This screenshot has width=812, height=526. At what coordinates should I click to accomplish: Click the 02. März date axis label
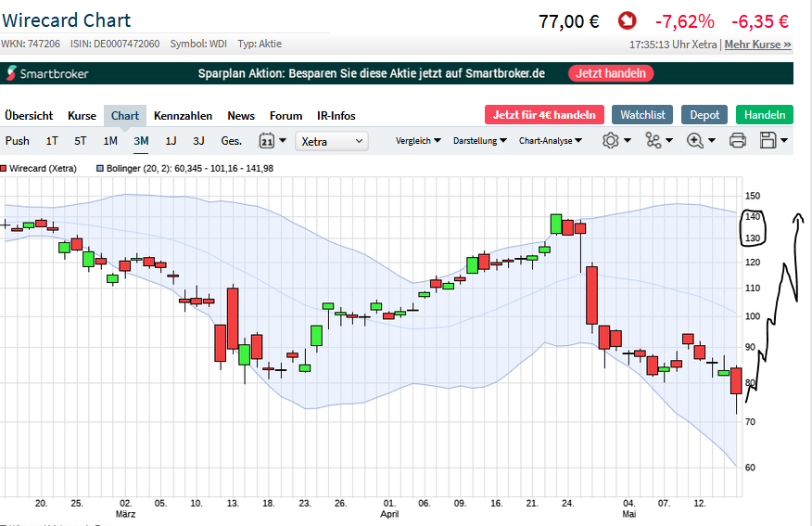[125, 508]
